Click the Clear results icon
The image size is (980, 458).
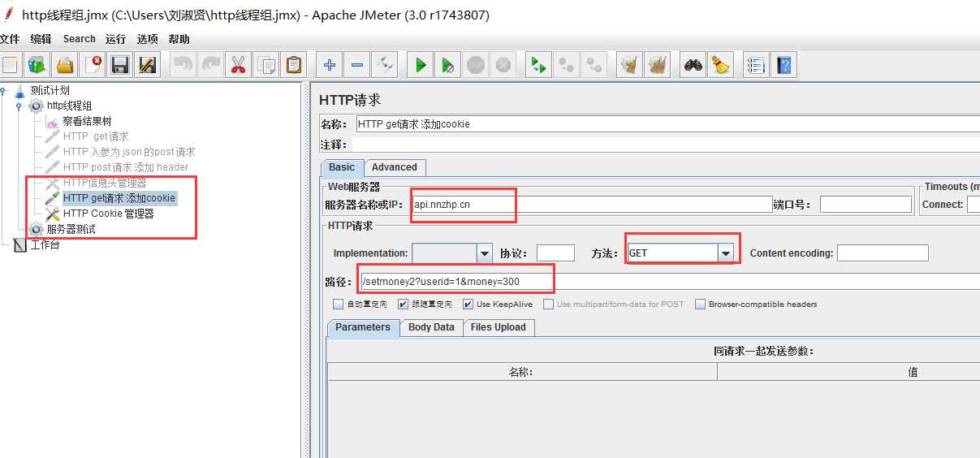(x=629, y=65)
